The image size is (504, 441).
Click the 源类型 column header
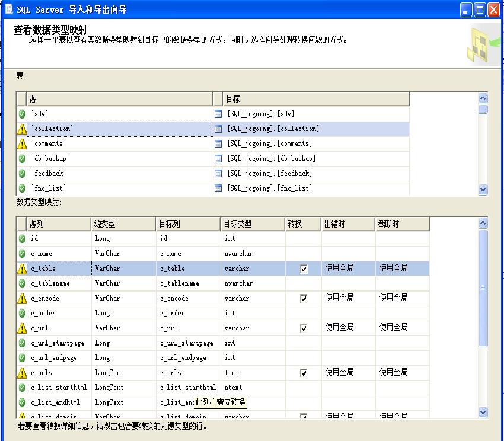(123, 224)
